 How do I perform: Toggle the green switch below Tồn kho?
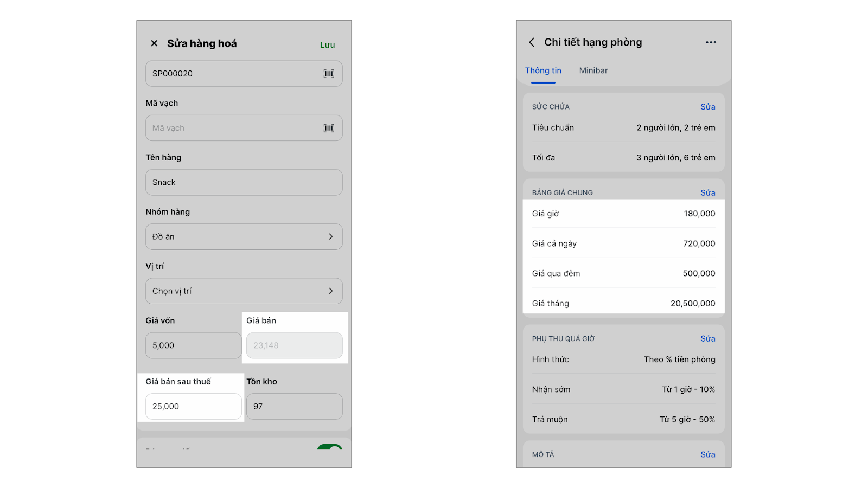click(x=329, y=447)
